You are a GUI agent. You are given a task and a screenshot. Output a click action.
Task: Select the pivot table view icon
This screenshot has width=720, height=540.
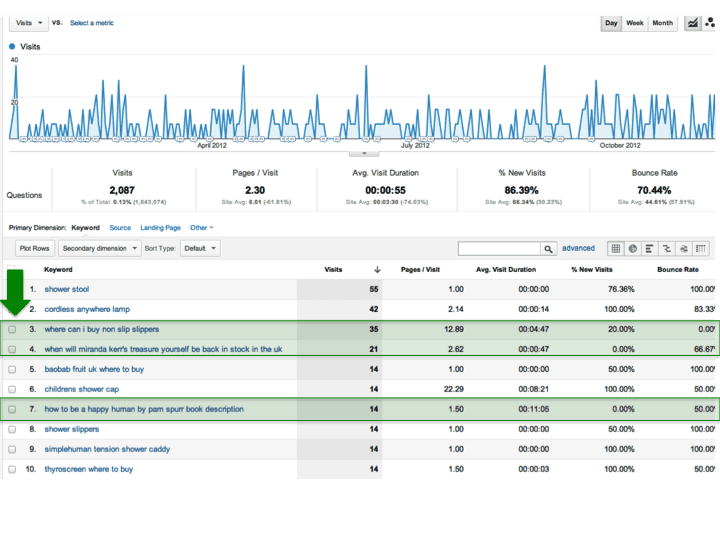click(x=702, y=248)
